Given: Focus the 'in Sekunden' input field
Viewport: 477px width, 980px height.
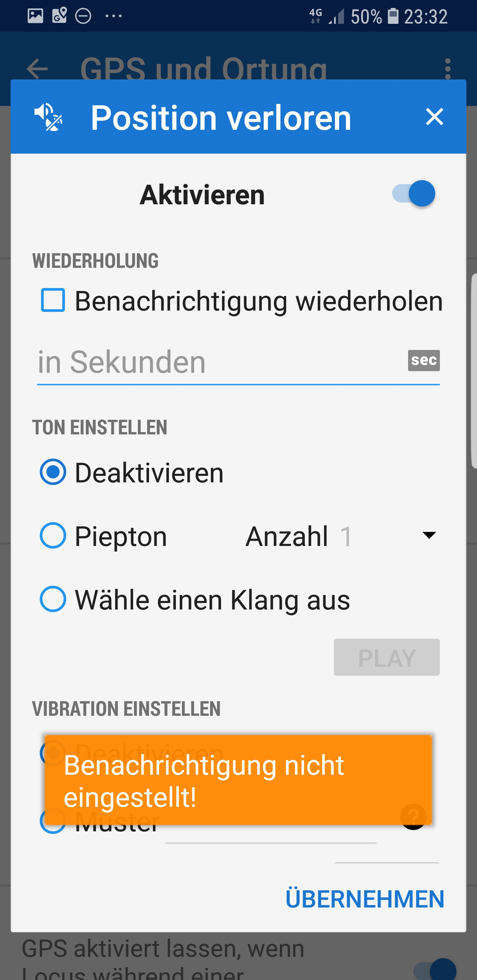Looking at the screenshot, I should click(221, 362).
